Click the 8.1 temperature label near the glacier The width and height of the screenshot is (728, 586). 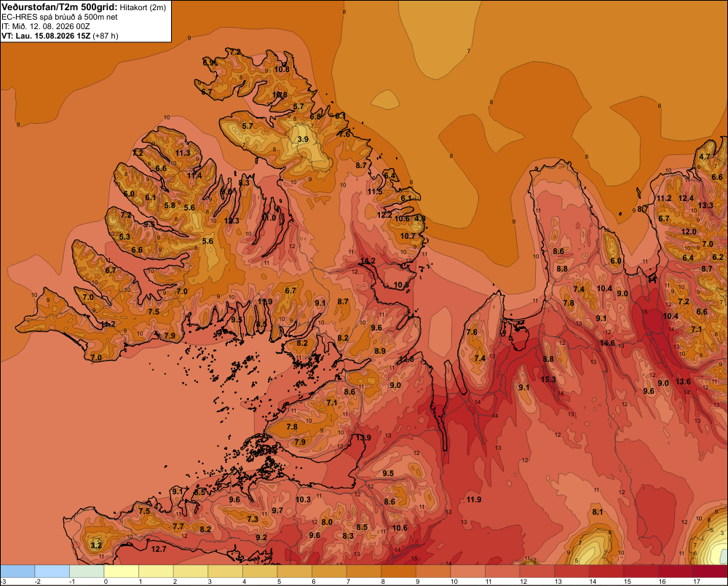598,512
